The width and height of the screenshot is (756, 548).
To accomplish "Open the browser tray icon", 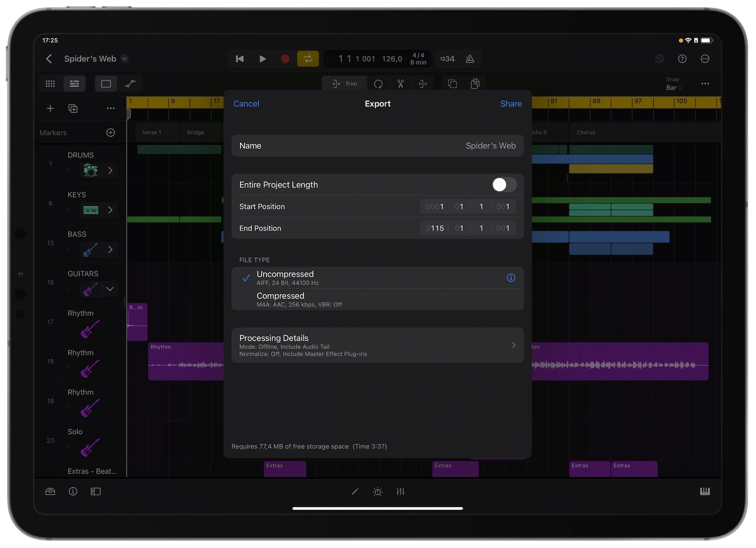I will pyautogui.click(x=50, y=492).
